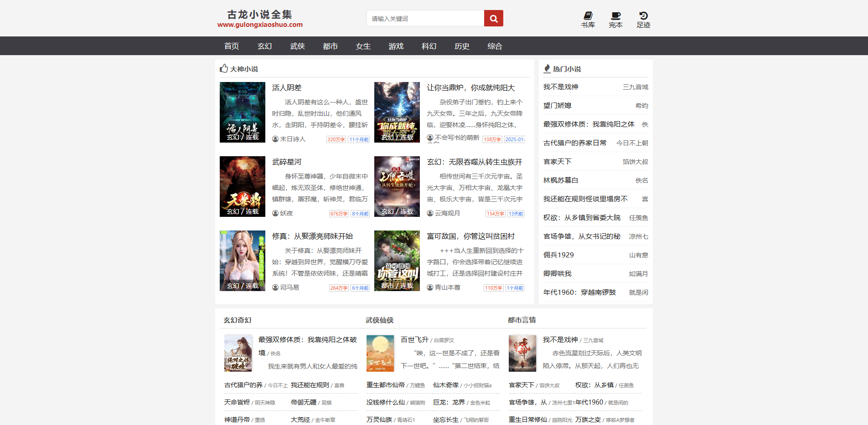Go to the 玄幻 navigation tab
868x425 pixels.
(264, 46)
